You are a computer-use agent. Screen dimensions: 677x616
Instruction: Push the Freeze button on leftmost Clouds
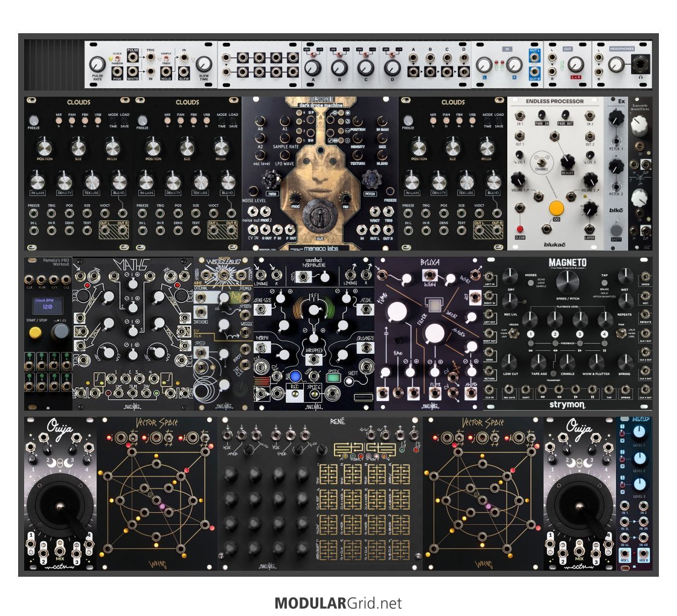click(x=33, y=120)
